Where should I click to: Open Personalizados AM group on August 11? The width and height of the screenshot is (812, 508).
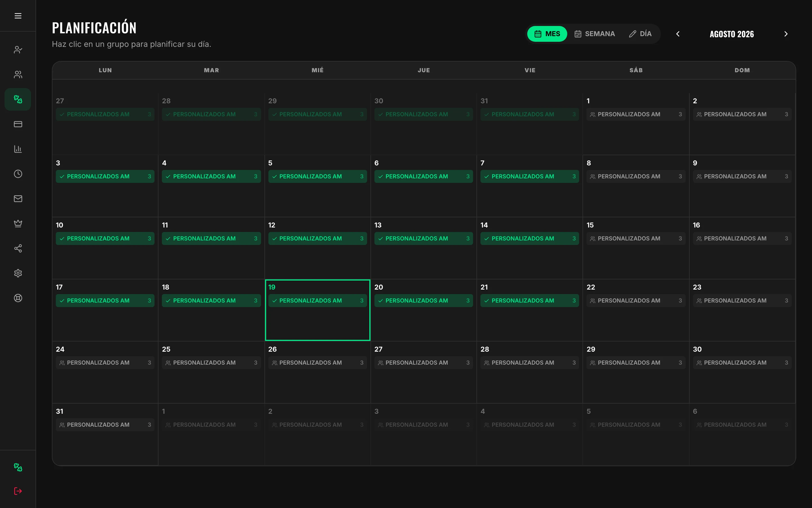point(211,238)
